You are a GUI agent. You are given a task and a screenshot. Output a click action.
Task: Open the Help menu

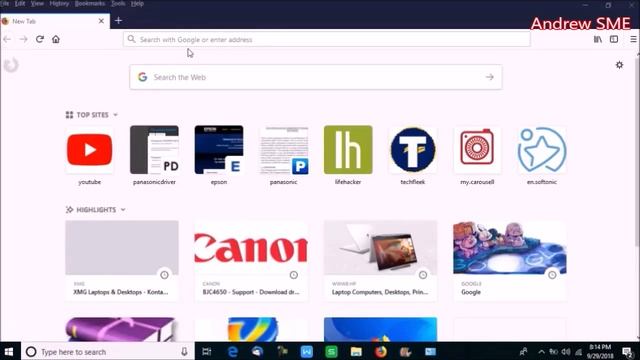click(137, 4)
